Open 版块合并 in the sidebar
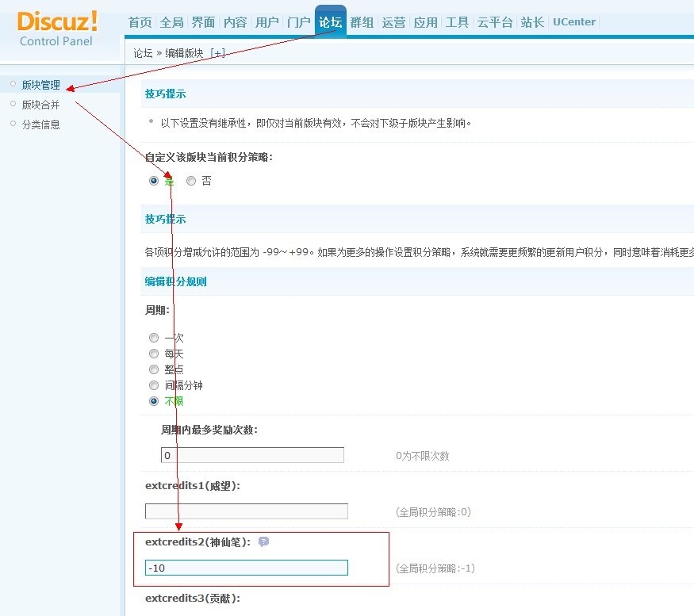The image size is (694, 616). coord(40,105)
